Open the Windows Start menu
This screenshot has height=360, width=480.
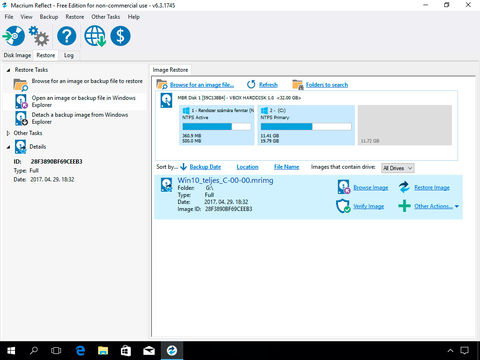tap(11, 350)
